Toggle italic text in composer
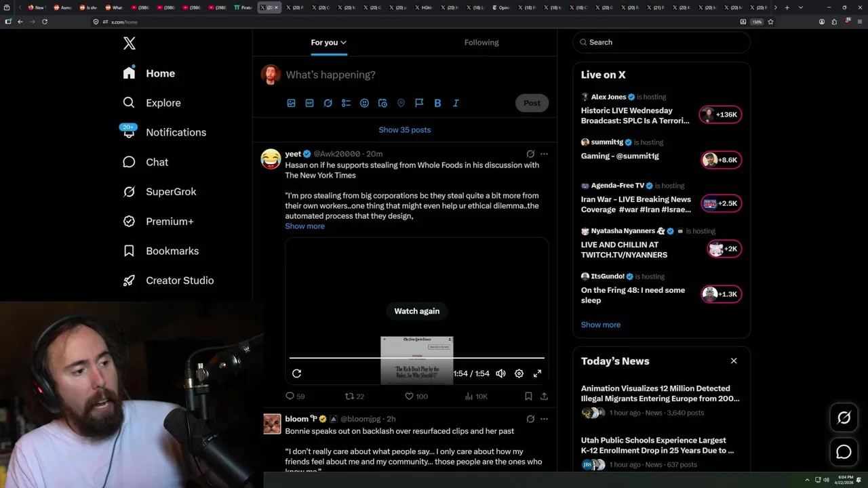 [x=456, y=103]
